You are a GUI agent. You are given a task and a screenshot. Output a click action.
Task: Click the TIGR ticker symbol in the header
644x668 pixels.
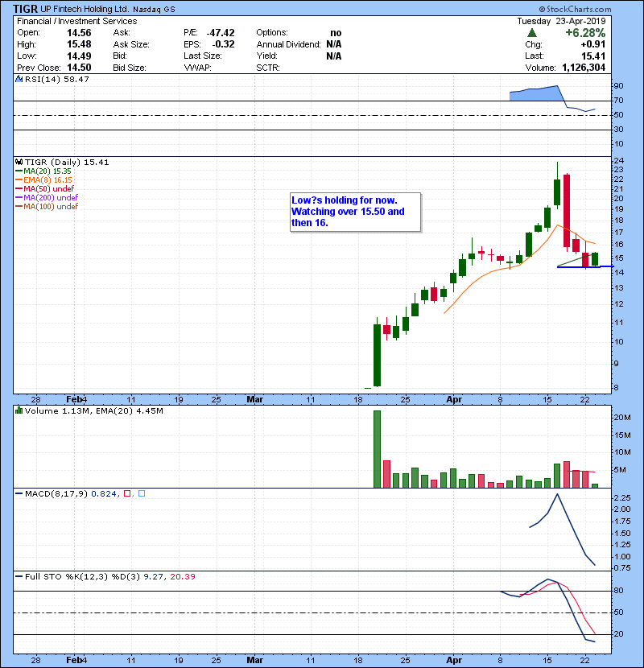click(x=25, y=9)
